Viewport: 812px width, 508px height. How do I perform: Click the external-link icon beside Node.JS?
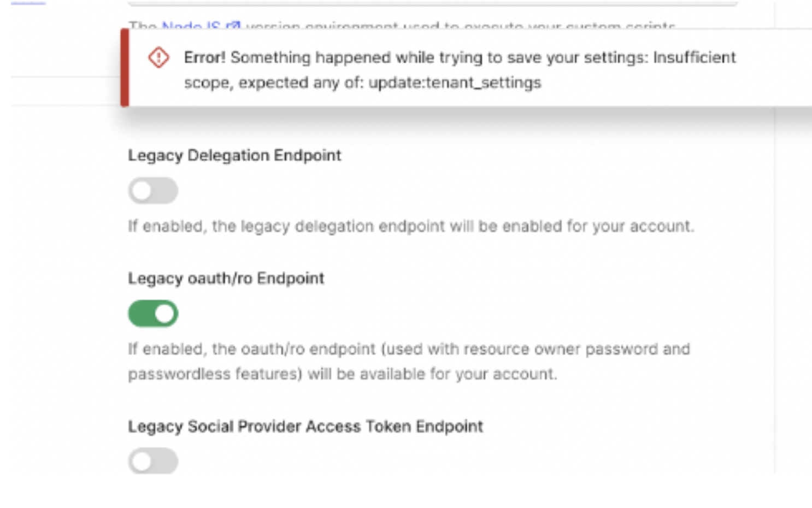tap(233, 26)
